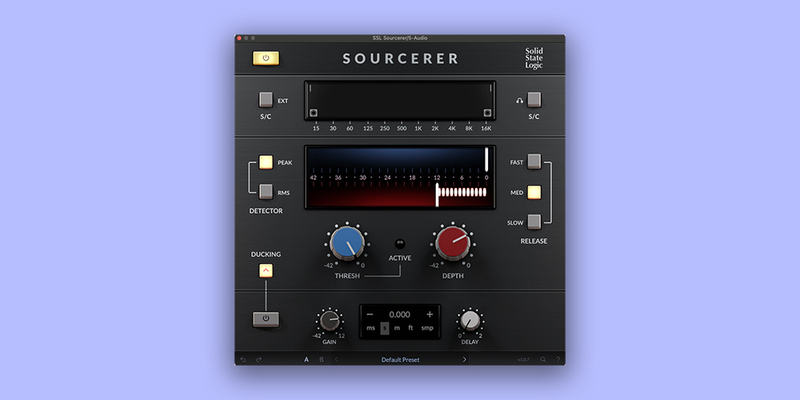Toggle the grey ducking power button
The width and height of the screenshot is (800, 400).
(266, 319)
